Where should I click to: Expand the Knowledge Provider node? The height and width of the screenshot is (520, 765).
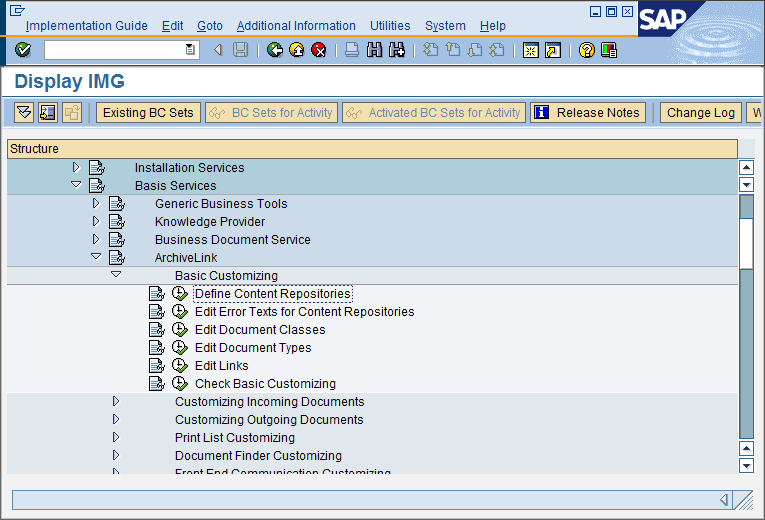tap(96, 222)
